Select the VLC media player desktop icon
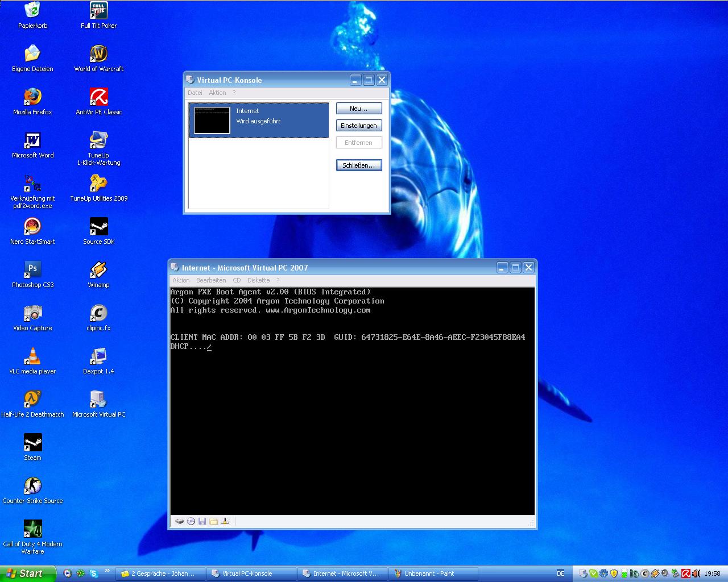This screenshot has width=728, height=582. [32, 361]
